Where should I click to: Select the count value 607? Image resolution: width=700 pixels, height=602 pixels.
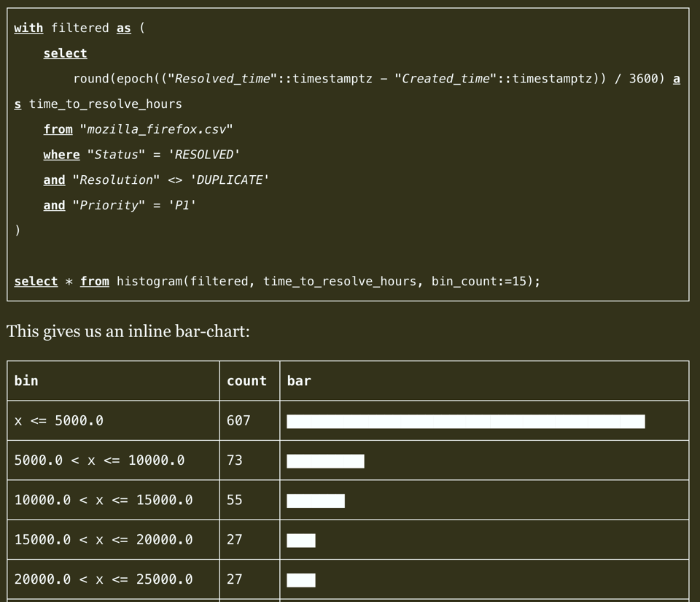[237, 420]
